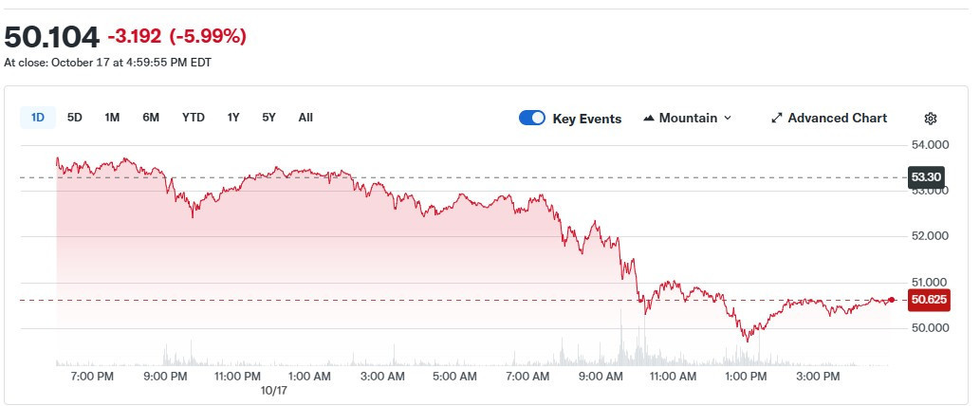Switch chart to YTD range
This screenshot has width=980, height=406.
[x=194, y=118]
